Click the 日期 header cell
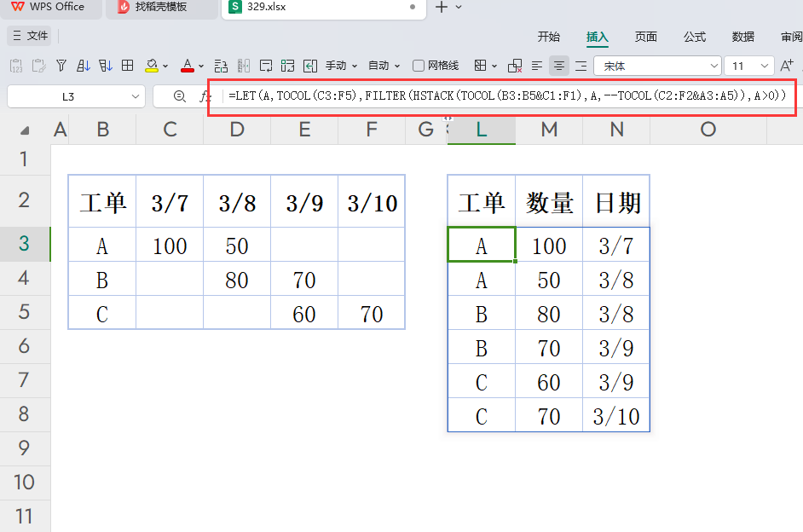The height and width of the screenshot is (532, 803). (x=616, y=203)
